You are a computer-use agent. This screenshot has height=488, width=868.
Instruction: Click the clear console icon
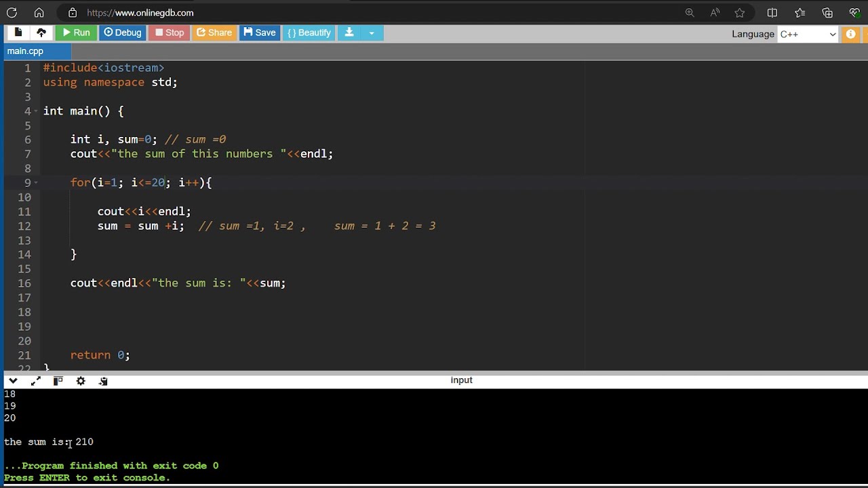pyautogui.click(x=103, y=381)
